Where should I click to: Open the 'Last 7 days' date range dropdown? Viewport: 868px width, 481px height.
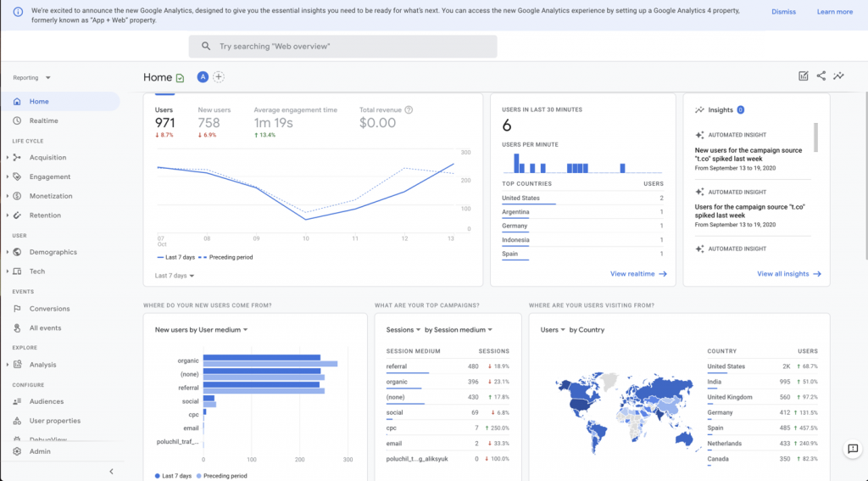click(x=175, y=276)
